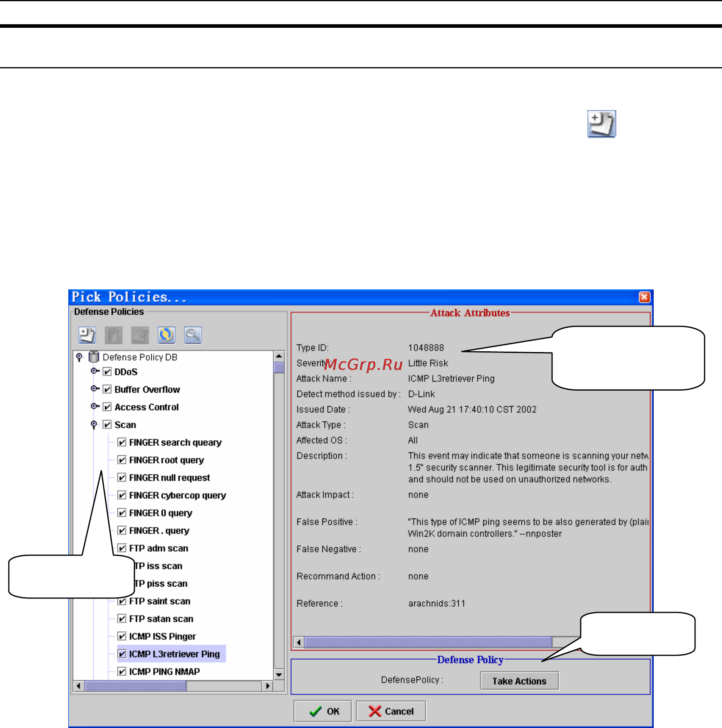Screen dimensions: 722x728
Task: Click tree horizontal scroll right arrow
Action: pyautogui.click(x=268, y=686)
